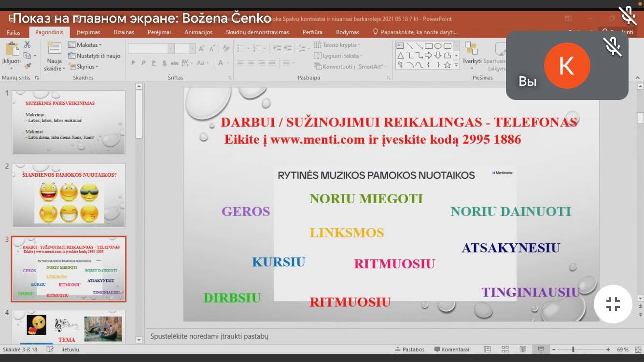Click the zoom out minus button
644x362 pixels.
(554, 349)
